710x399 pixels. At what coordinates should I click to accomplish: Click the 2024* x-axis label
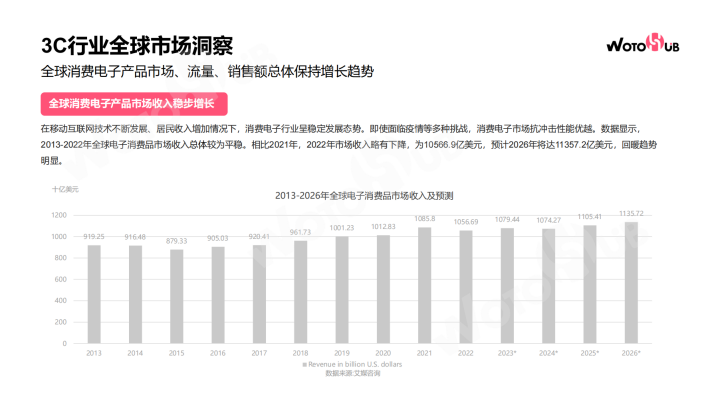pyautogui.click(x=548, y=353)
